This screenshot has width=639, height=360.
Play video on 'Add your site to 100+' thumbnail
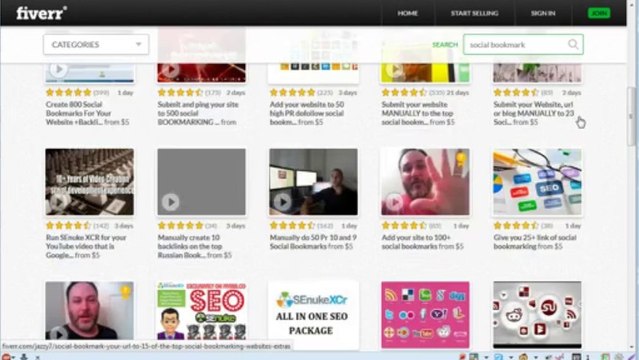pyautogui.click(x=394, y=201)
